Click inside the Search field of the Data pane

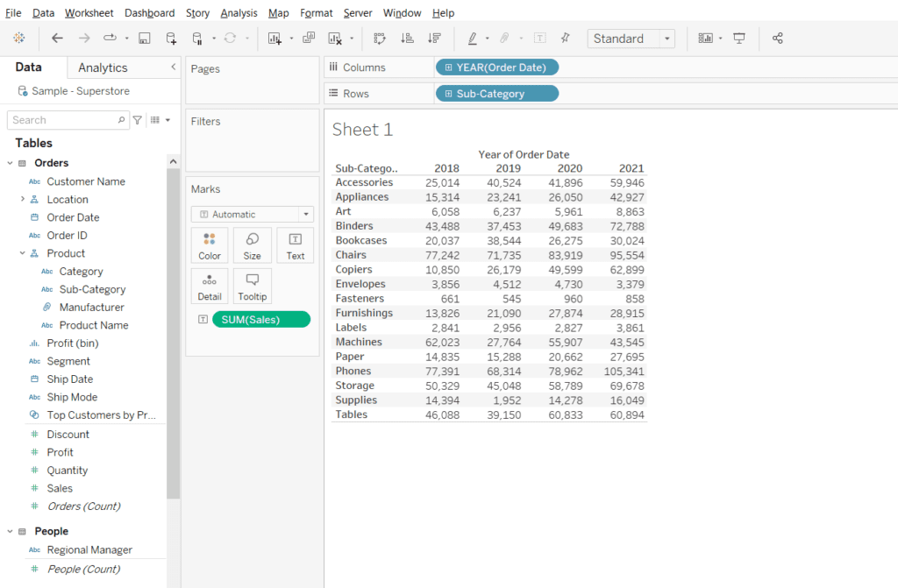pyautogui.click(x=61, y=119)
